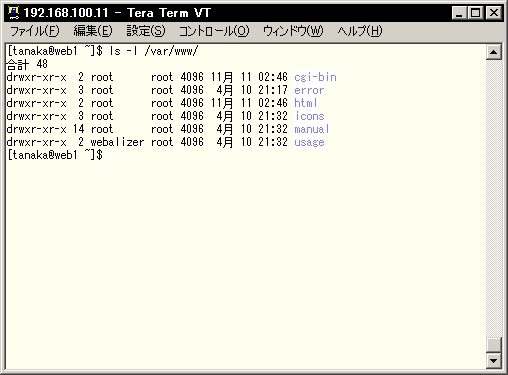508x375 pixels.
Task: Click the cursor at the last prompt
Action: coord(111,155)
